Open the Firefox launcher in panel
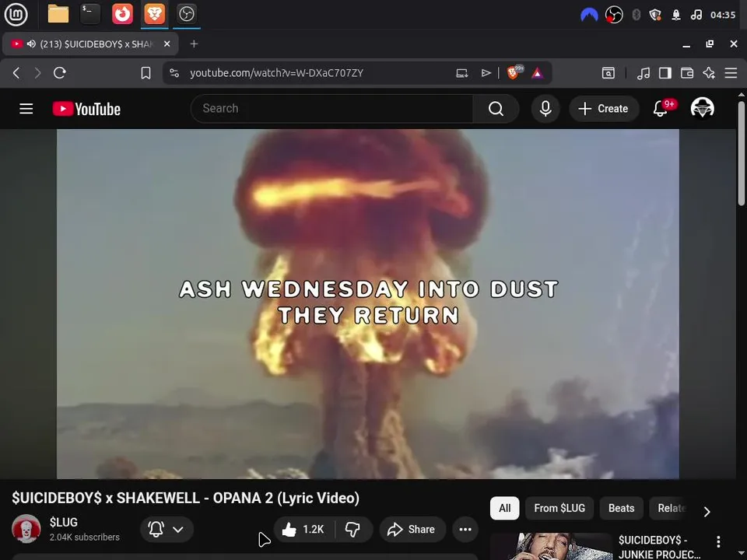Image resolution: width=747 pixels, height=560 pixels. [122, 14]
